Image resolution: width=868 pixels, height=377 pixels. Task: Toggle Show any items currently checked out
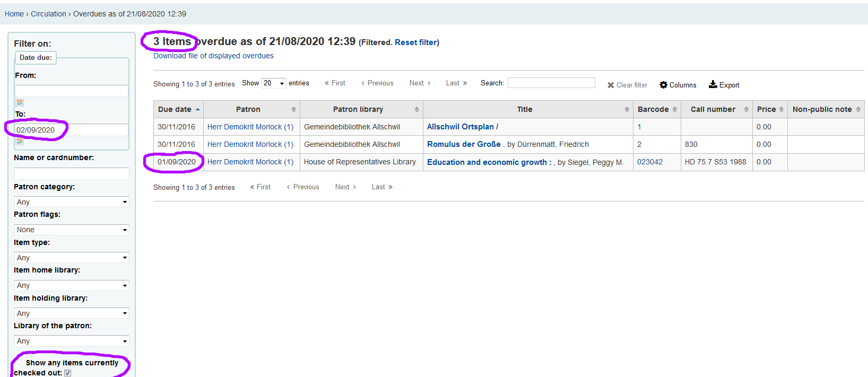pos(68,373)
